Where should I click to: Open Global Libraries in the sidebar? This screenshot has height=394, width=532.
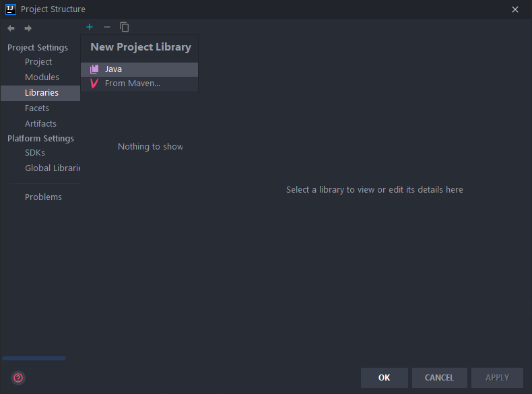tap(53, 168)
